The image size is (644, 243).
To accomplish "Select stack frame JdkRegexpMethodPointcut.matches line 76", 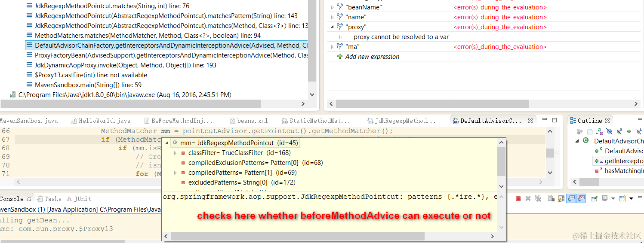I will pyautogui.click(x=112, y=6).
